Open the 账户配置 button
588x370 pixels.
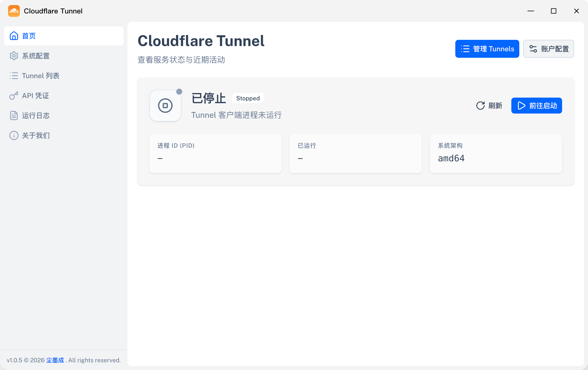pyautogui.click(x=548, y=49)
